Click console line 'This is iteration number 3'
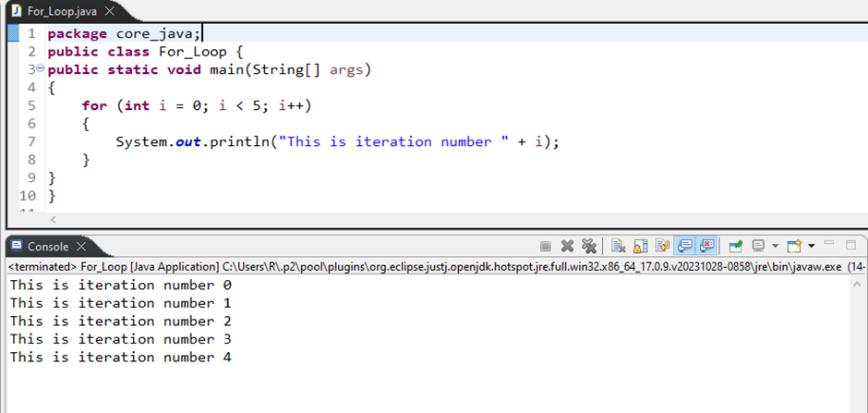The image size is (868, 413). [121, 339]
